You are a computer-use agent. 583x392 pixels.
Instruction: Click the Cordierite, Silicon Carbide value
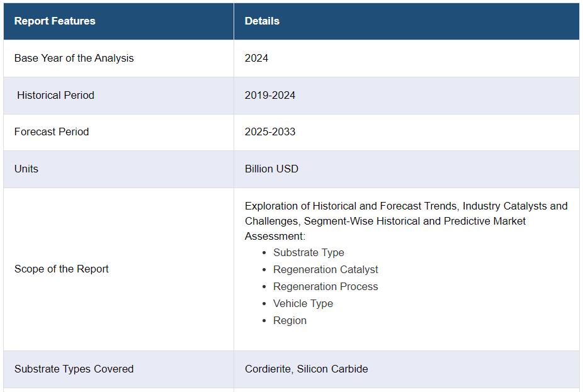coord(306,369)
